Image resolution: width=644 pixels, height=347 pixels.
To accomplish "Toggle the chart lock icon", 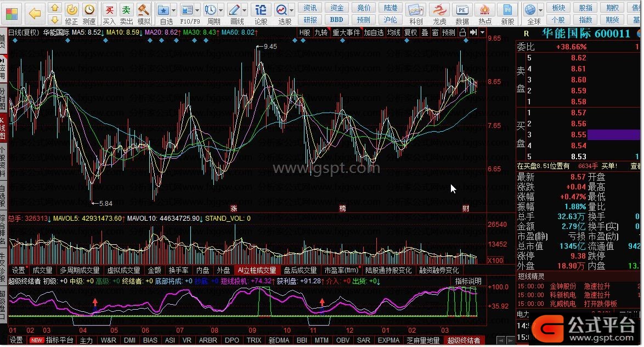I will click(x=462, y=32).
